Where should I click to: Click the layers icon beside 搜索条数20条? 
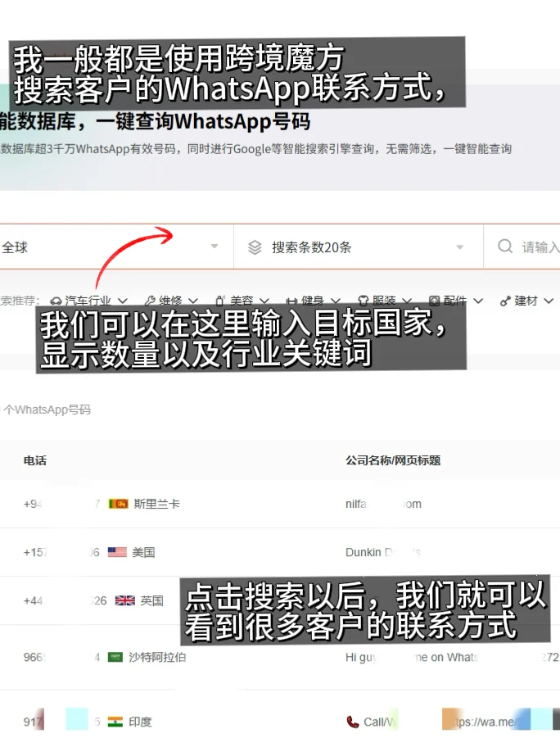click(255, 247)
